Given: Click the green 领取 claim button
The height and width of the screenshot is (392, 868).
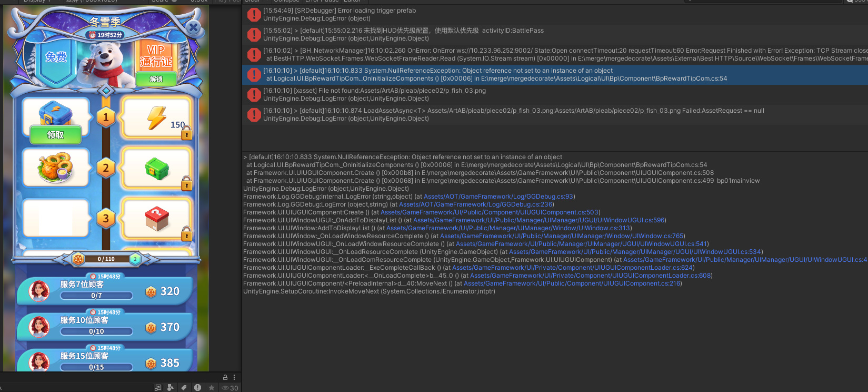Looking at the screenshot, I should click(55, 135).
